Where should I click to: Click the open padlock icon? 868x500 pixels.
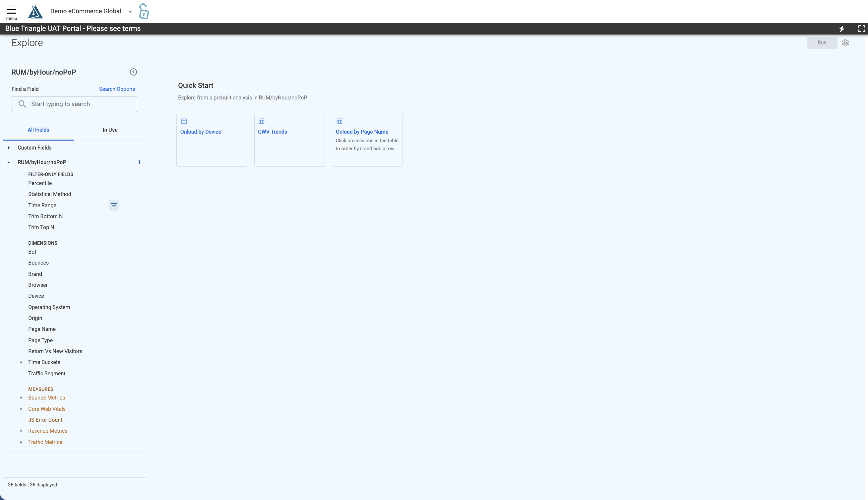pyautogui.click(x=144, y=11)
